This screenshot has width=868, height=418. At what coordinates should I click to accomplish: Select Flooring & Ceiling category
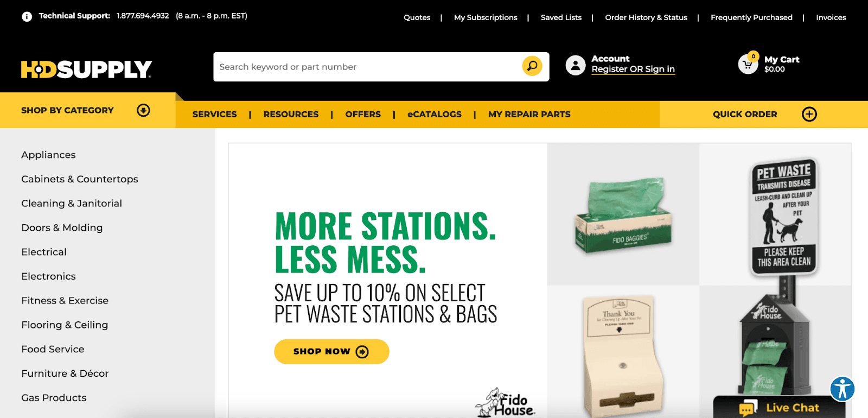tap(65, 325)
